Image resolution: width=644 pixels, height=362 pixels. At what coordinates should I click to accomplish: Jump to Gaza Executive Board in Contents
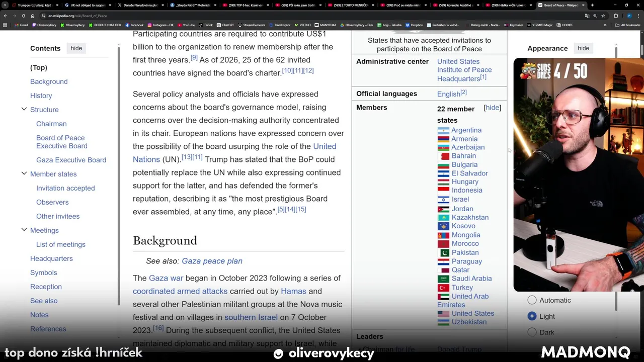[71, 160]
